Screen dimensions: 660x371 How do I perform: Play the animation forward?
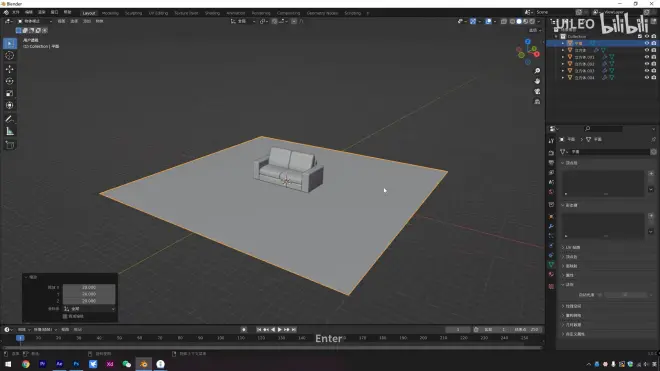[279, 330]
